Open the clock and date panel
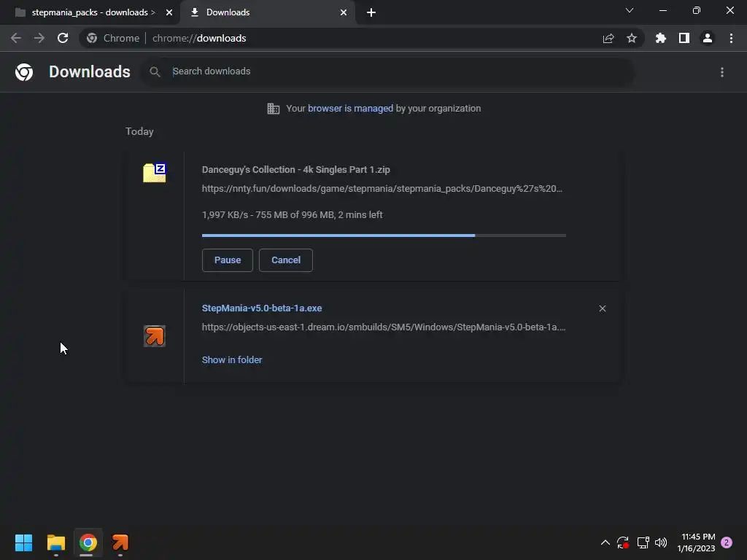 pyautogui.click(x=696, y=542)
